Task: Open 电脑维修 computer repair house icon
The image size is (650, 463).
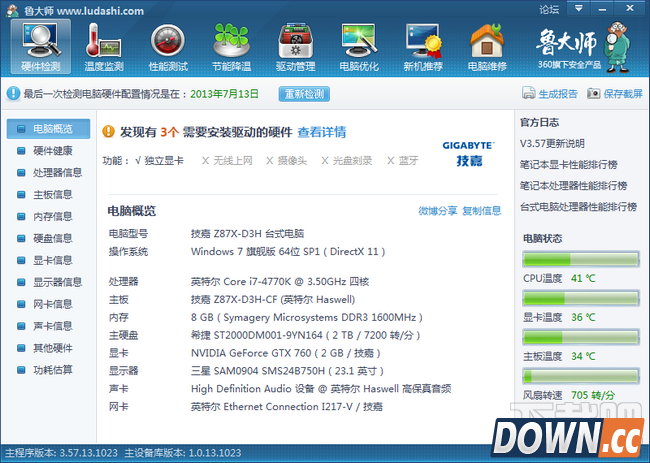Action: [487, 47]
